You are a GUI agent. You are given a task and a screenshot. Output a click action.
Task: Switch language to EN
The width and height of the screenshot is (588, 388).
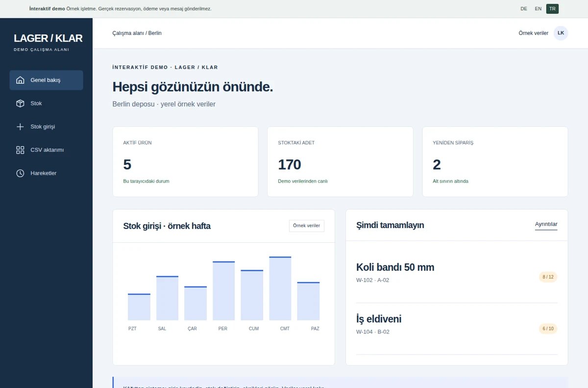(x=538, y=9)
